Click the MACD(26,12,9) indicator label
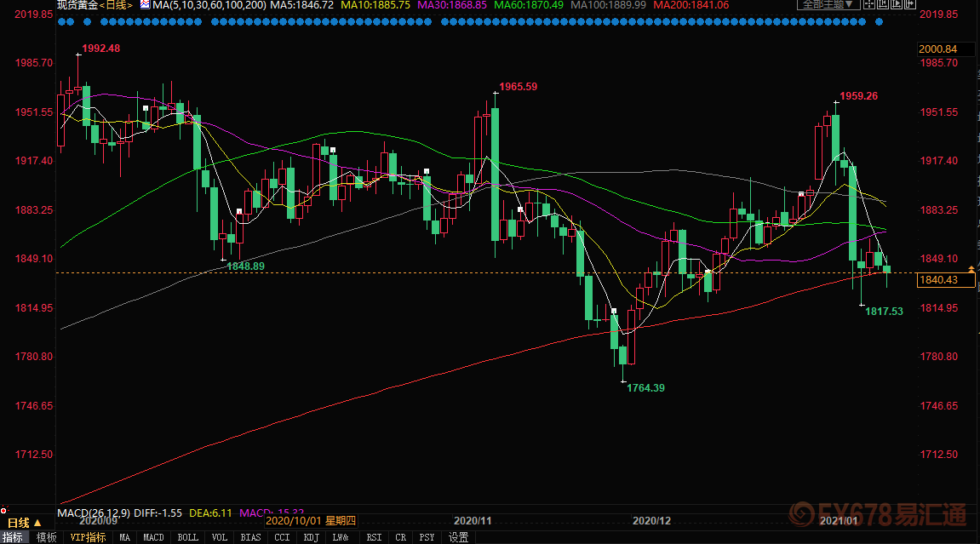The width and height of the screenshot is (980, 544). click(x=94, y=513)
